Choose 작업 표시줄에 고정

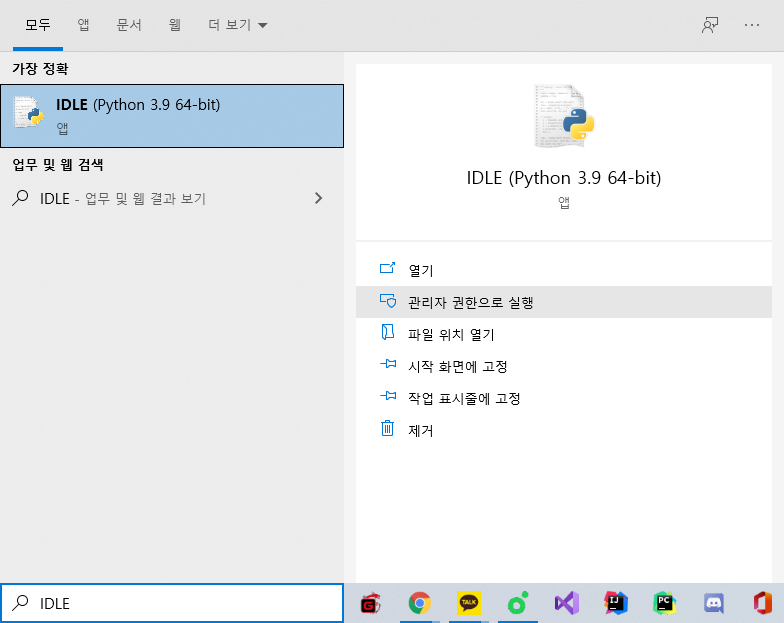tap(564, 398)
